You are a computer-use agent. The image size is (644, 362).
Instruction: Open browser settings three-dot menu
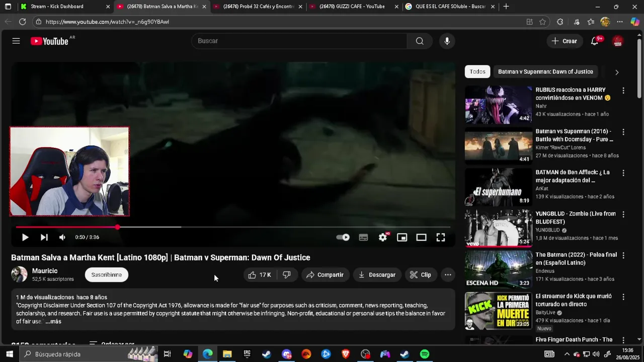tap(620, 22)
